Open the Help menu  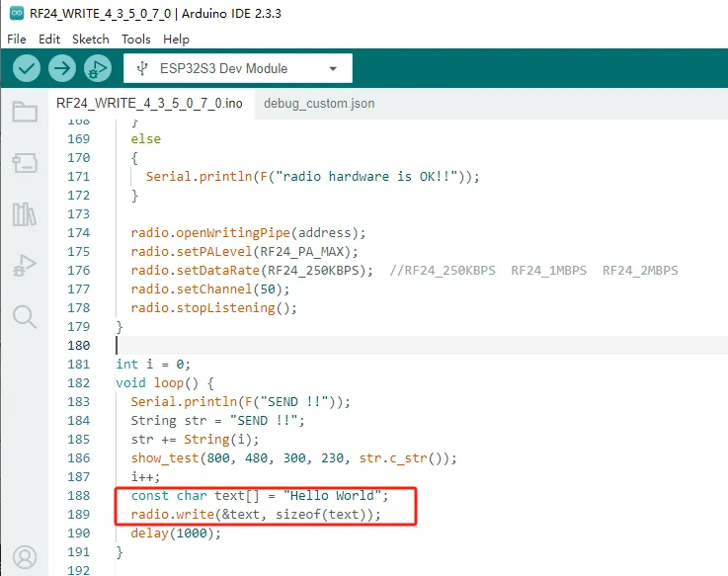tap(176, 39)
